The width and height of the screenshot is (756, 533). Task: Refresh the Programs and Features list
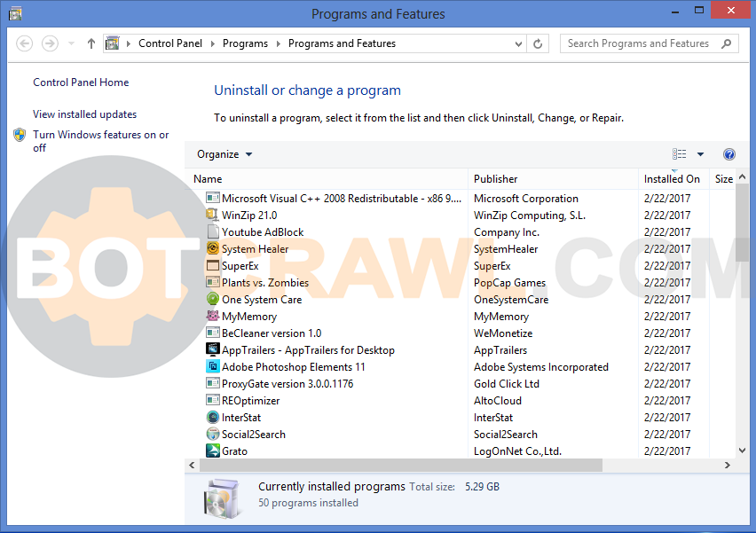click(538, 43)
